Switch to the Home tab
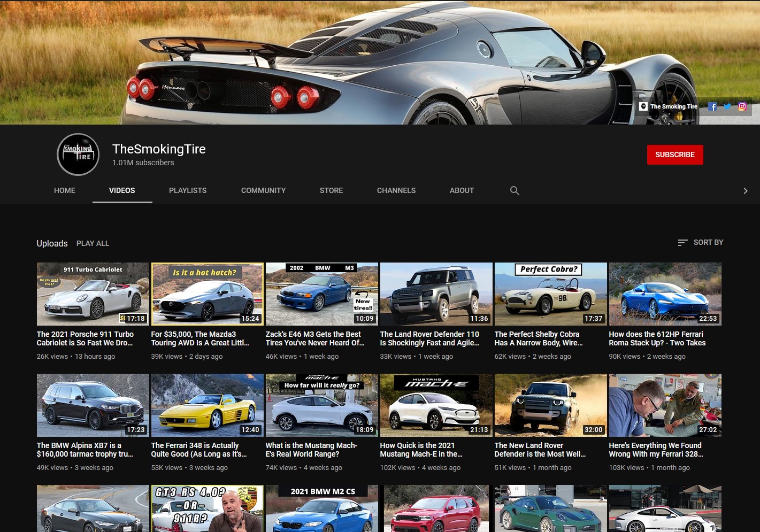 [65, 190]
